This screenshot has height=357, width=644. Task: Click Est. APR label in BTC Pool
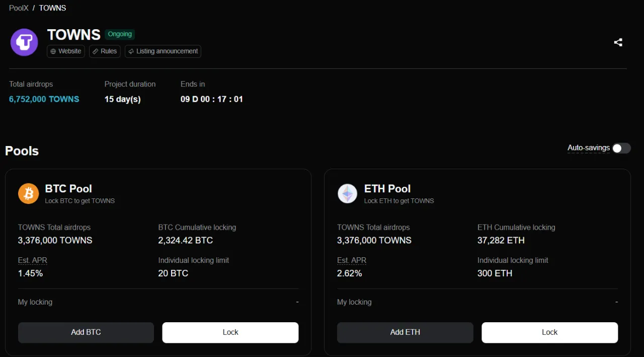[x=33, y=260]
